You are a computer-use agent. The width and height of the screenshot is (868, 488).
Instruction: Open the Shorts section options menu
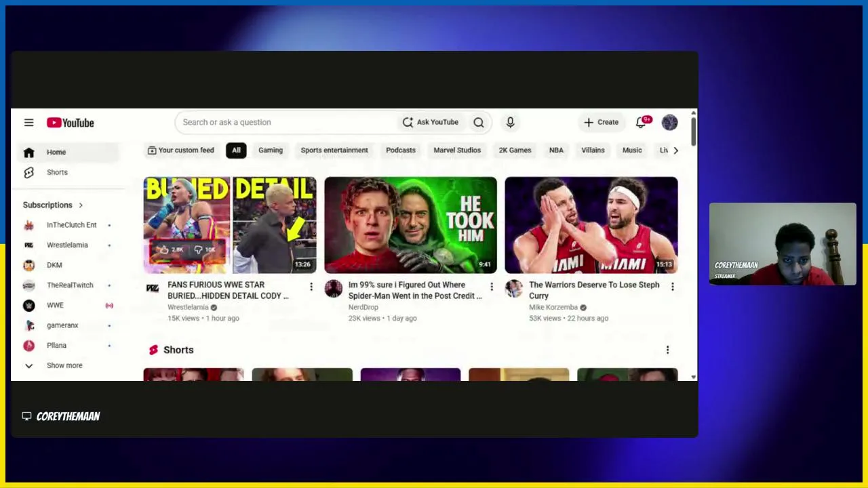[667, 350]
